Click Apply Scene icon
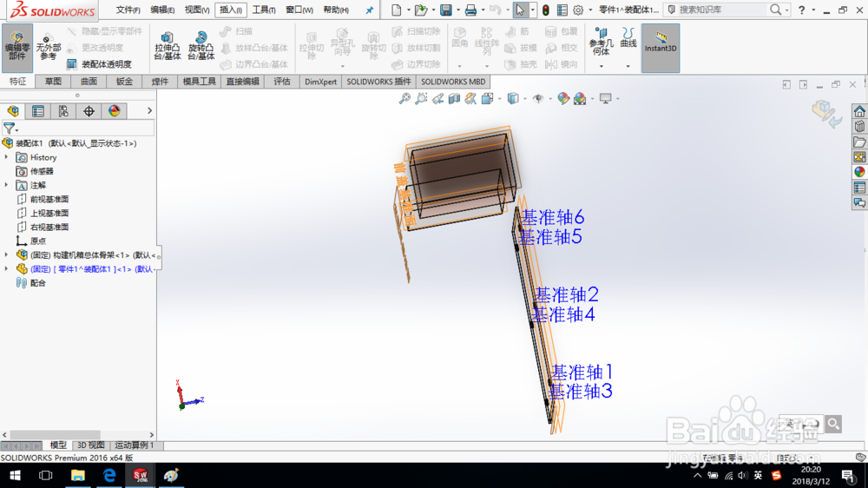Viewport: 868px width, 488px height. (580, 99)
